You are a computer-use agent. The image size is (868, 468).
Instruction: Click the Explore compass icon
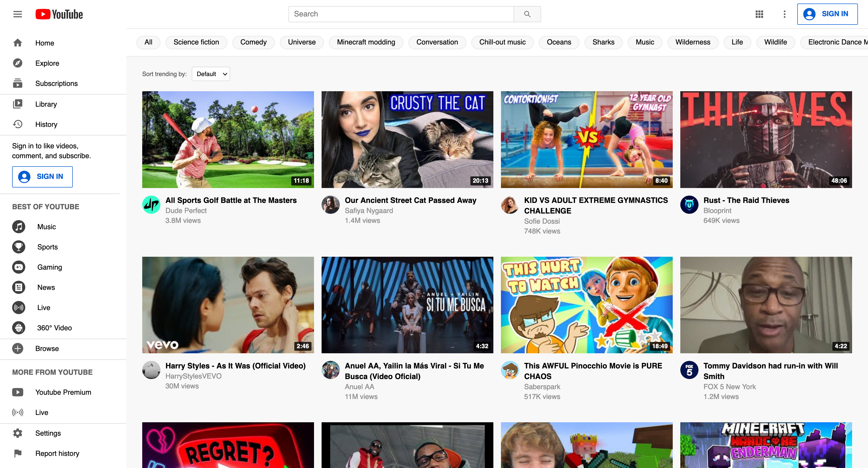pos(17,63)
